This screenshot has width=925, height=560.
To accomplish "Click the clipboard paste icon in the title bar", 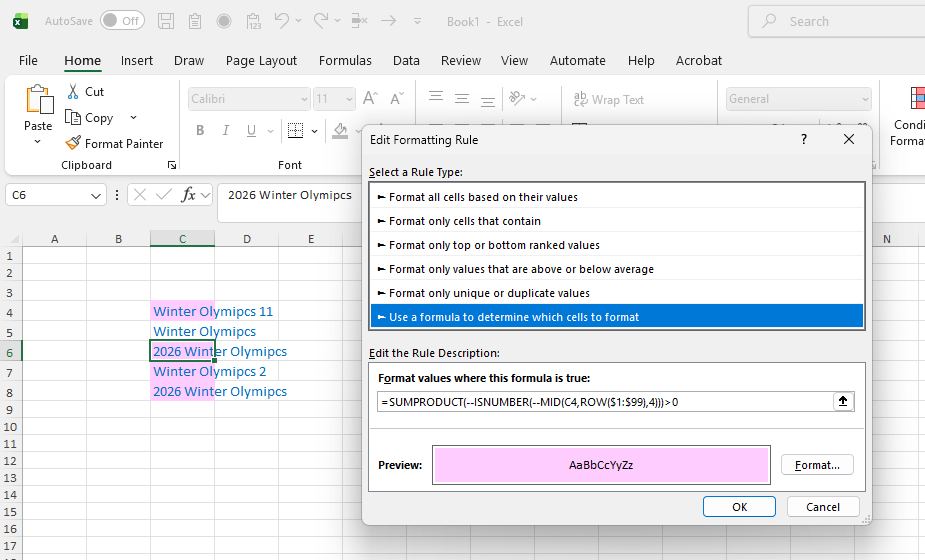I will [195, 21].
